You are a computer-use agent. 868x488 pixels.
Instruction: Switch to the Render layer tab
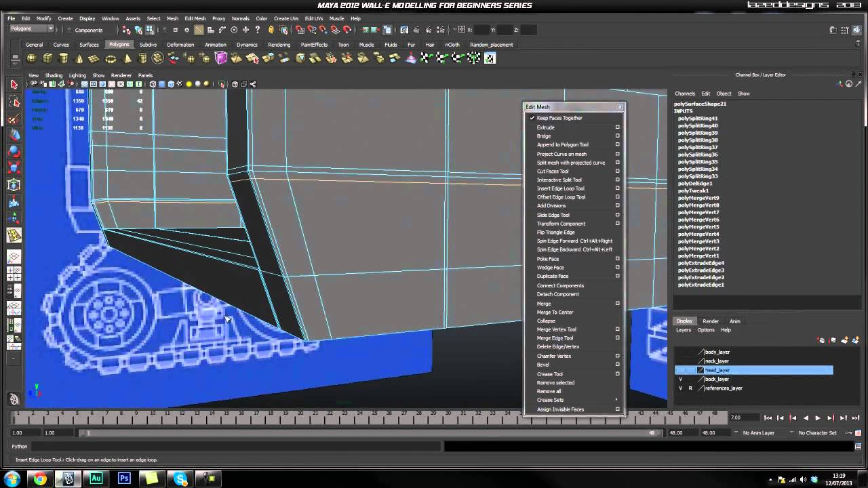click(x=711, y=321)
